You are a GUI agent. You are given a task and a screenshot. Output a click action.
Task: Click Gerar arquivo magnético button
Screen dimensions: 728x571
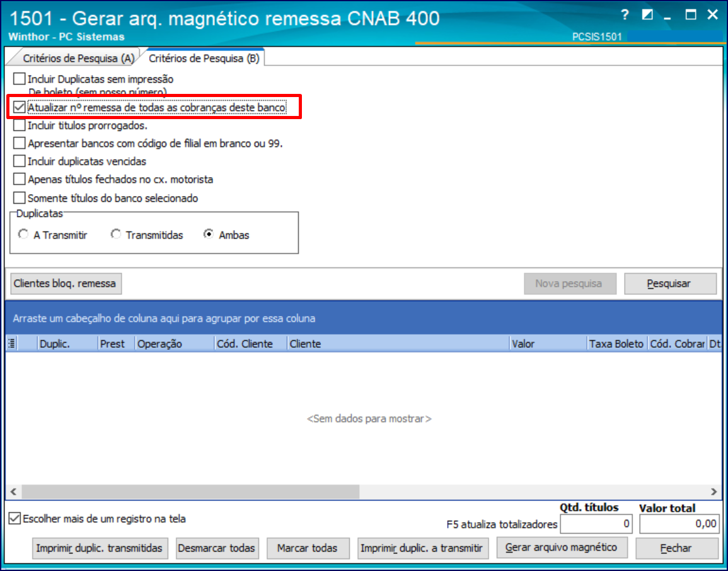pyautogui.click(x=562, y=548)
